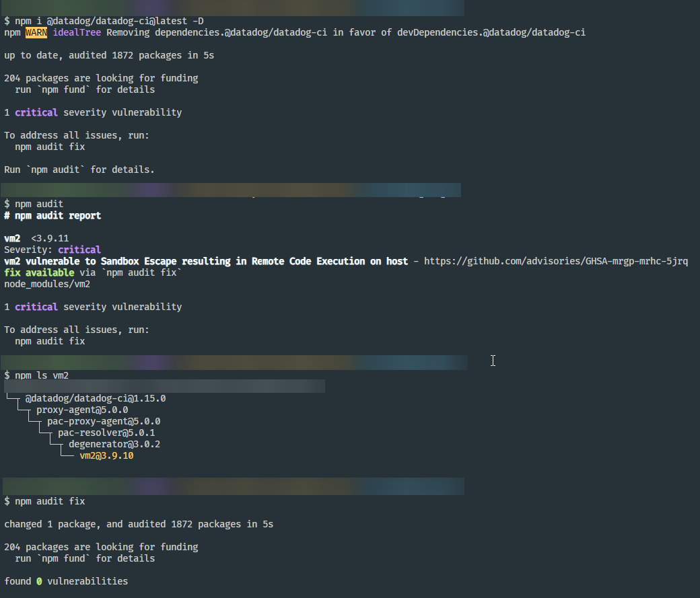Click the '$ npm audit fix' command
Viewport: 700px width, 598px height.
(44, 501)
